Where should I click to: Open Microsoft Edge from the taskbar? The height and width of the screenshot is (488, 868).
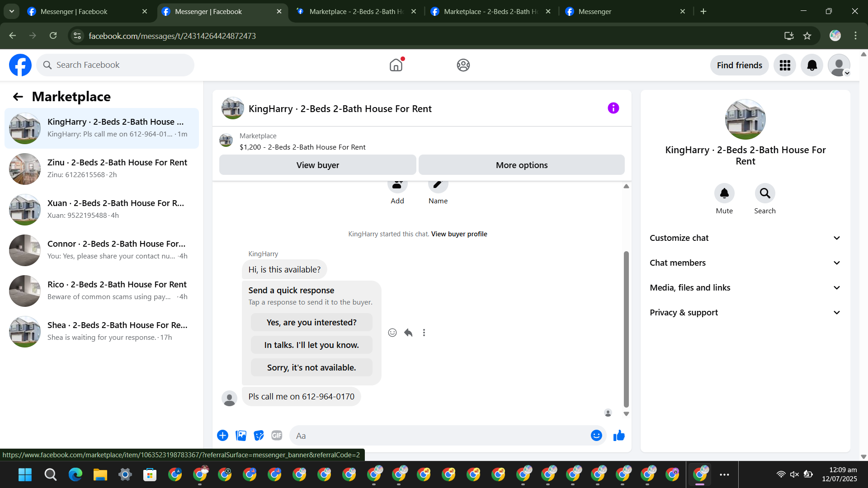point(75,474)
